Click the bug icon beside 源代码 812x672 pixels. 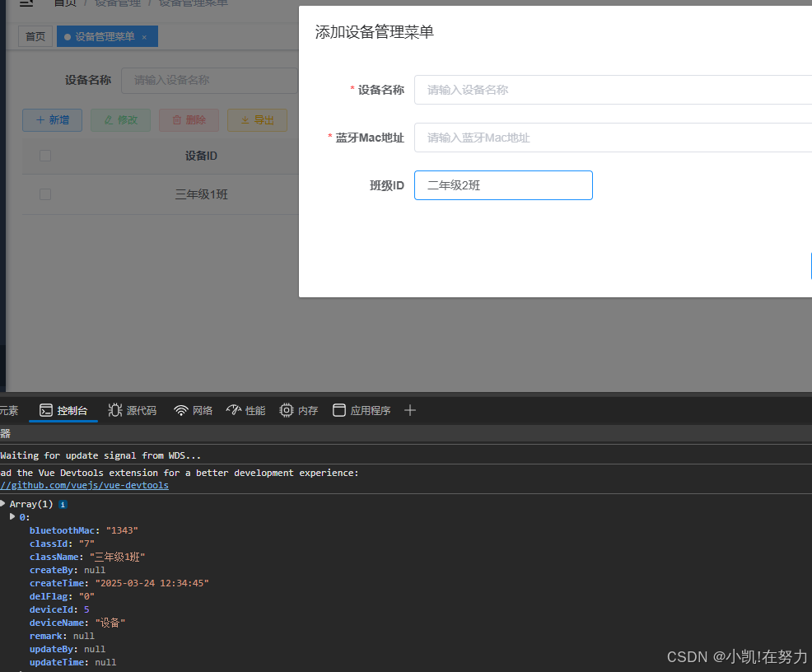tap(114, 411)
